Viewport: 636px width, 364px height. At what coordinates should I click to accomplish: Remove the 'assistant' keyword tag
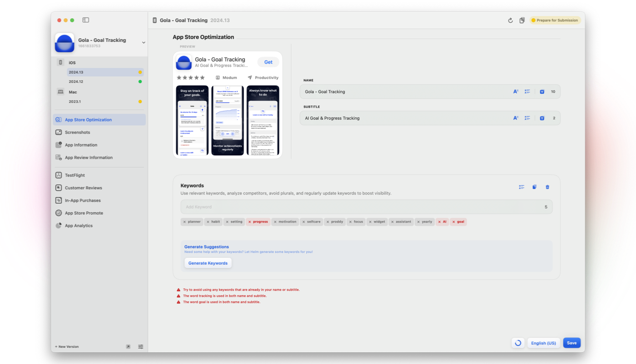click(393, 222)
